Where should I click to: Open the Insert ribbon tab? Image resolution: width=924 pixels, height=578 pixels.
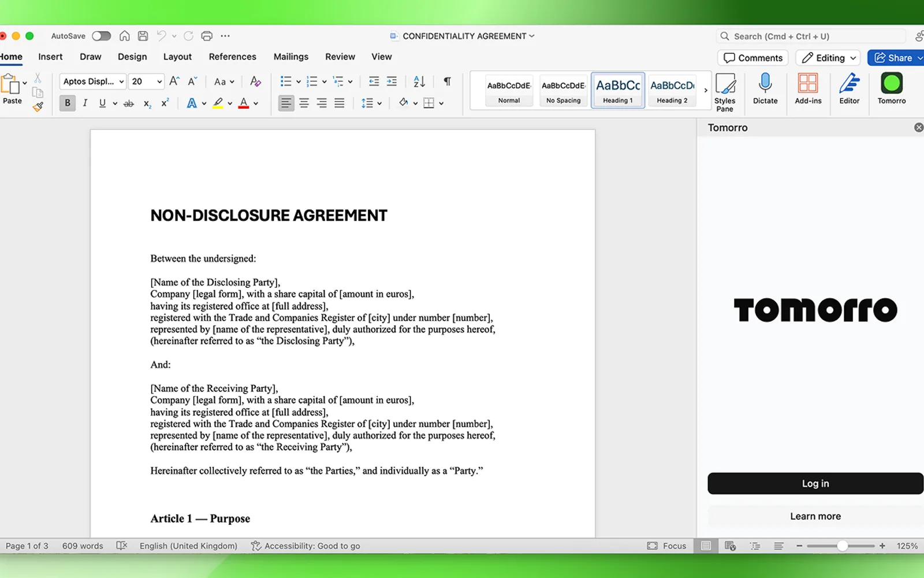coord(50,57)
